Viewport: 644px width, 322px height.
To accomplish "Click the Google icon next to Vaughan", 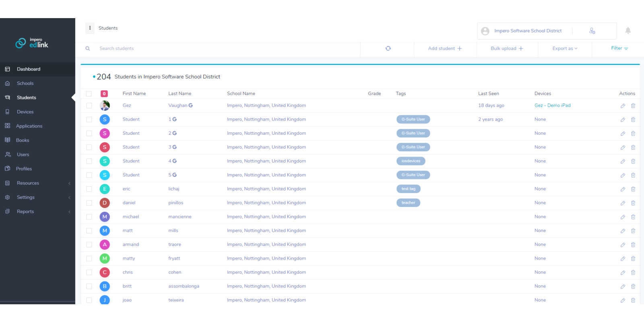I will tap(191, 105).
